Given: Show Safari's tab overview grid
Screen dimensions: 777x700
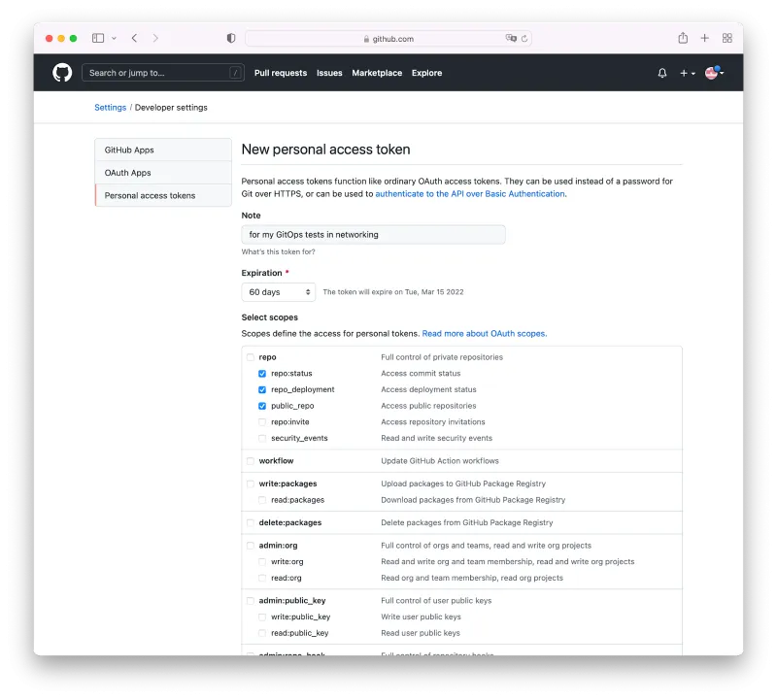Looking at the screenshot, I should (x=726, y=38).
